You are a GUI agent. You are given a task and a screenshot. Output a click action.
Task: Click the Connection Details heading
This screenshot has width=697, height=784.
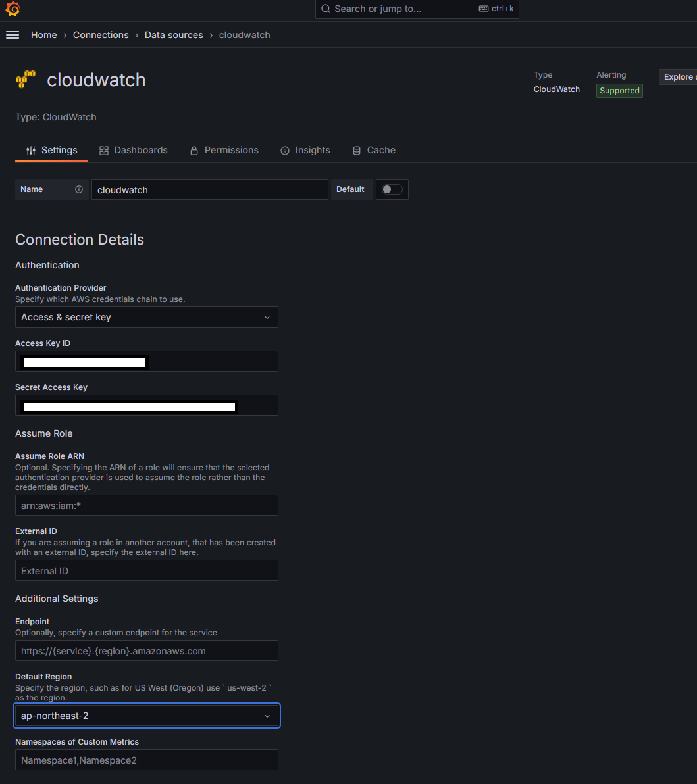click(80, 239)
